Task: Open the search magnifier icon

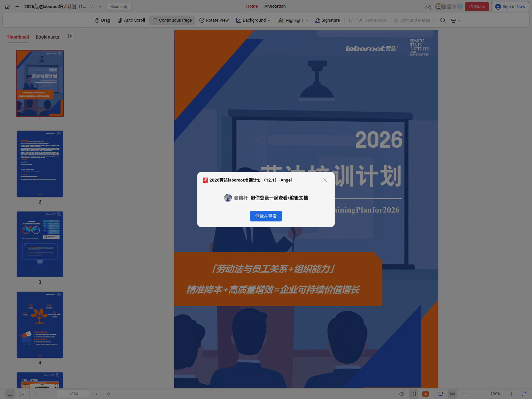Action: [x=443, y=20]
